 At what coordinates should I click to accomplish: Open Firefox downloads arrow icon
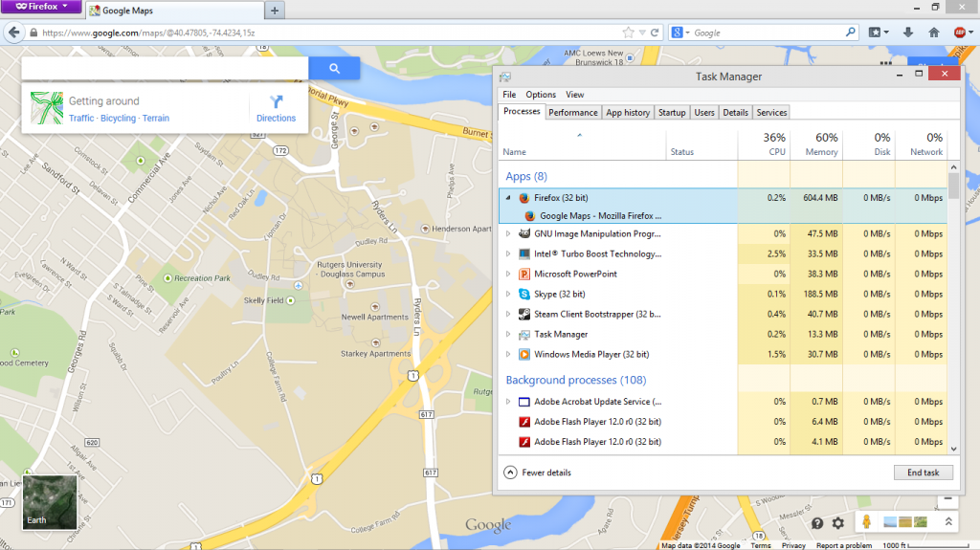click(908, 33)
